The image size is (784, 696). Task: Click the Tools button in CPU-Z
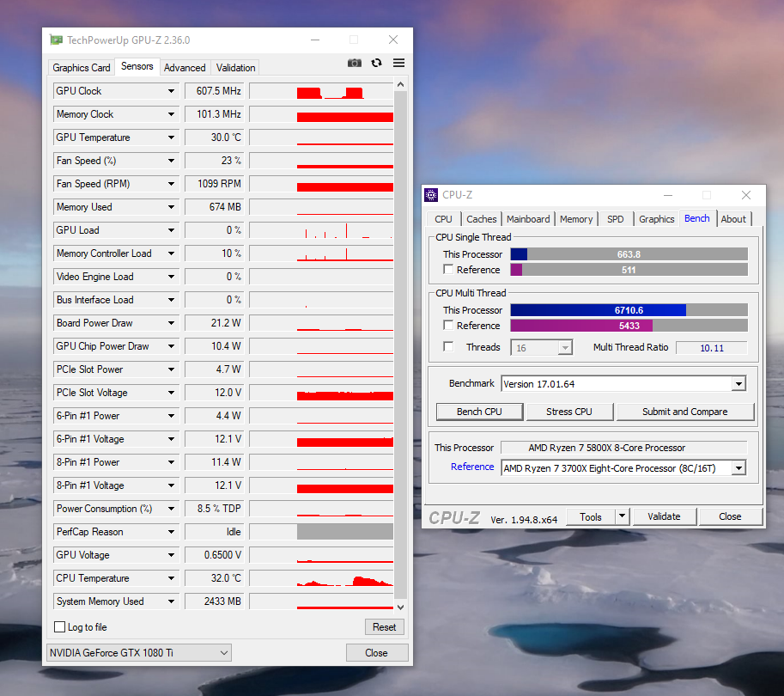591,516
